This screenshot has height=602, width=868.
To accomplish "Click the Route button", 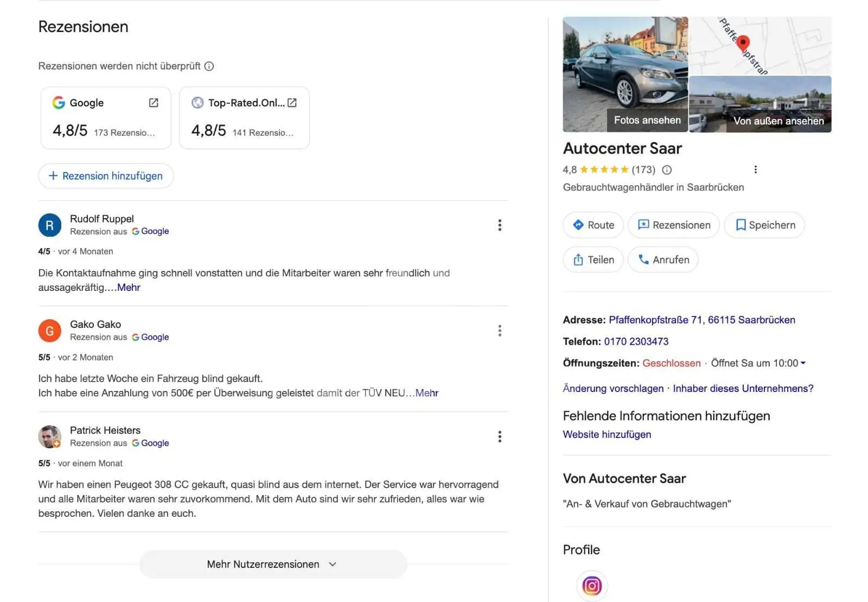I will pos(593,225).
